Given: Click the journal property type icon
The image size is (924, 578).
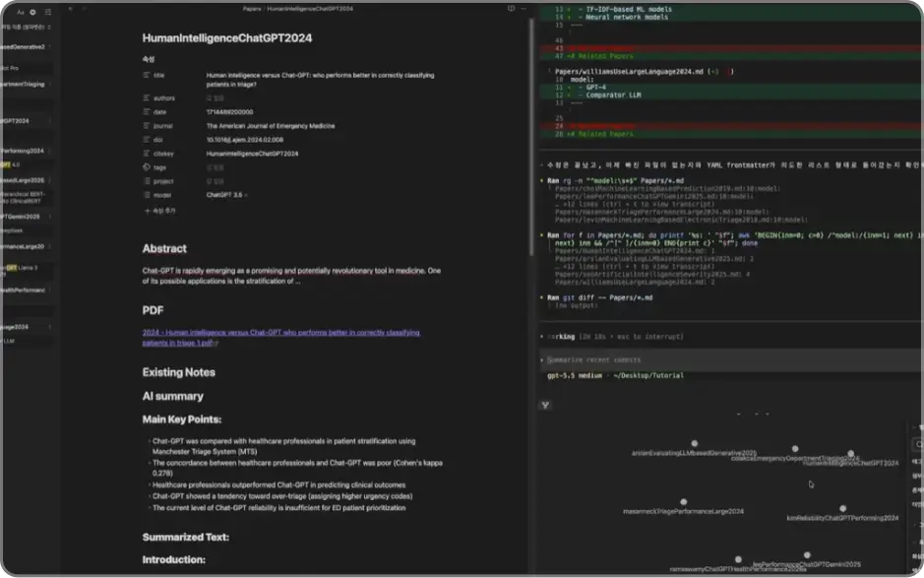Looking at the screenshot, I should (x=147, y=126).
